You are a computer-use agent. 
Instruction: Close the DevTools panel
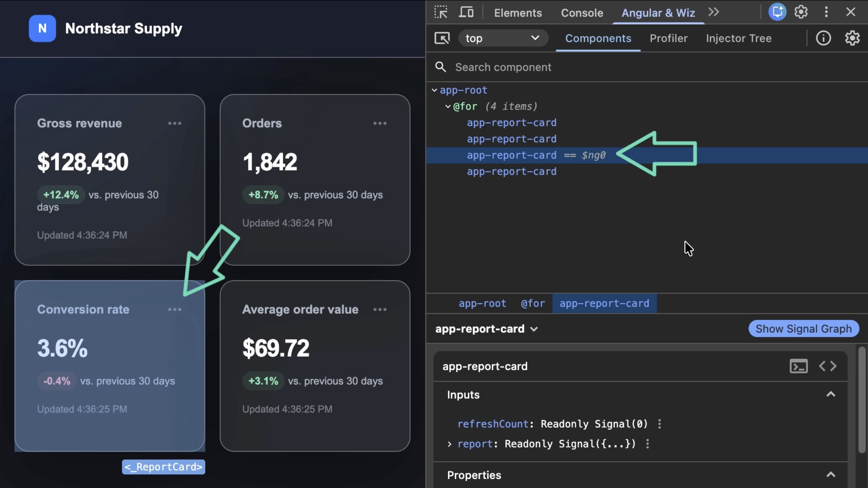851,12
